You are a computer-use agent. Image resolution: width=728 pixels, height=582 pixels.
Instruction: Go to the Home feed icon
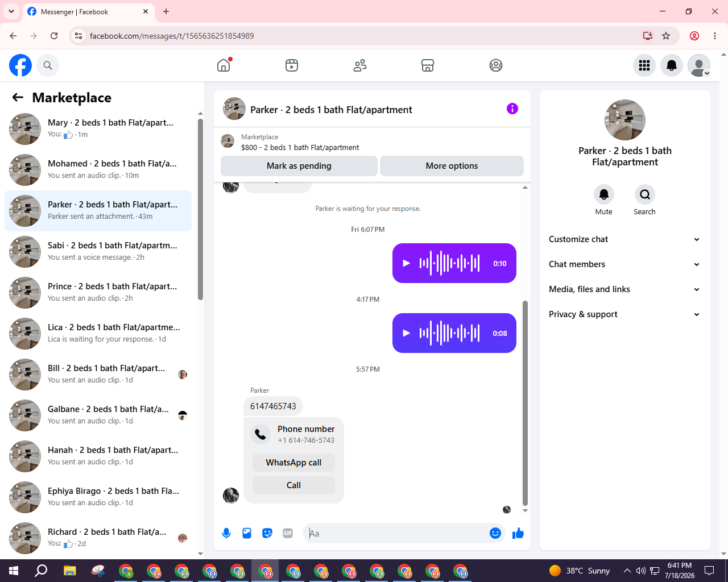224,65
